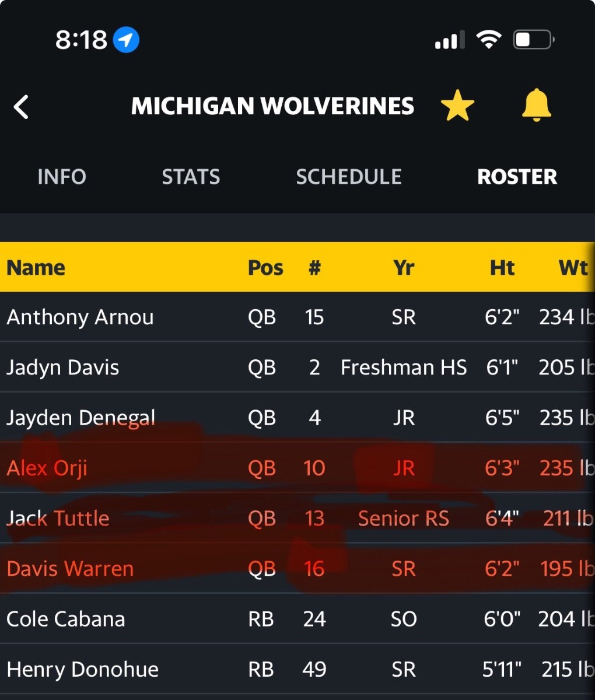Tap the cellular signal bars icon
The image size is (595, 700).
tap(450, 40)
